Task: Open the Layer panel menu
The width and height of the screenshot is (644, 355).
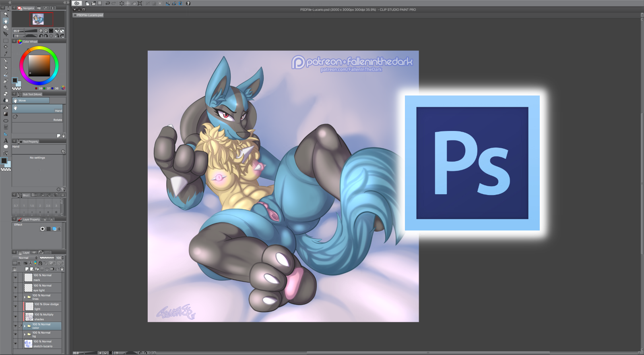Action: 14,253
